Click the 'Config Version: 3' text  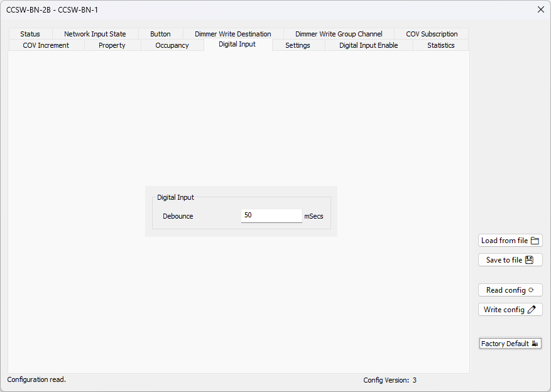click(x=390, y=380)
